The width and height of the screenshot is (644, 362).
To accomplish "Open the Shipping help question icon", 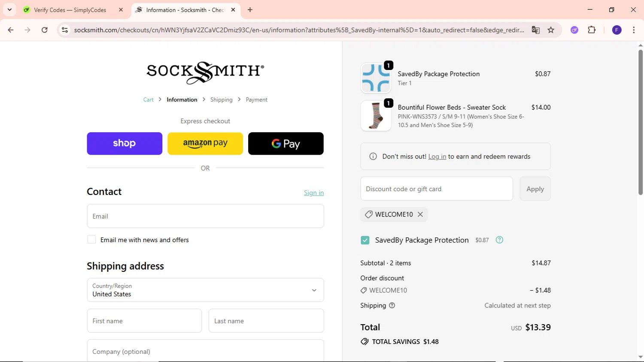I will [x=392, y=305].
